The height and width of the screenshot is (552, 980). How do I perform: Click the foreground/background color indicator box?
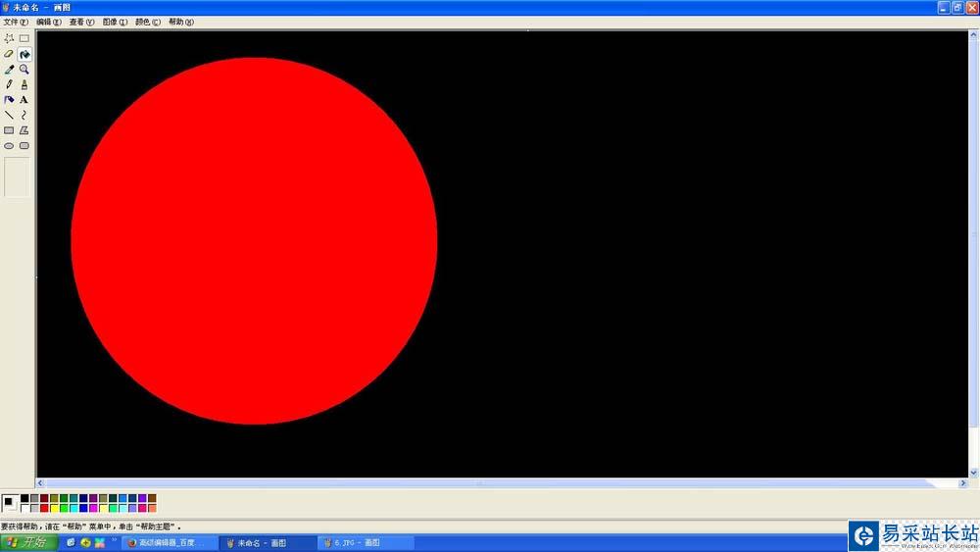point(10,503)
